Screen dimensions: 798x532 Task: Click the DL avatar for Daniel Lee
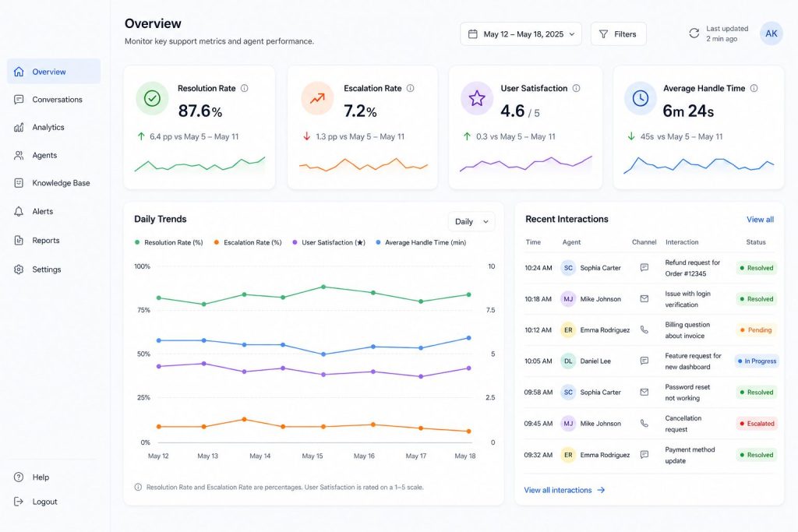point(568,361)
